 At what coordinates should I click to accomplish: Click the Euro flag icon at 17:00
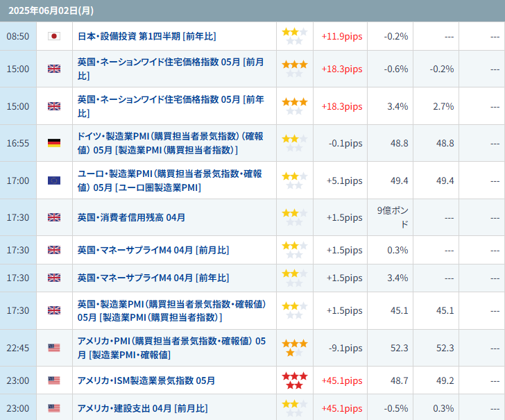coord(54,180)
